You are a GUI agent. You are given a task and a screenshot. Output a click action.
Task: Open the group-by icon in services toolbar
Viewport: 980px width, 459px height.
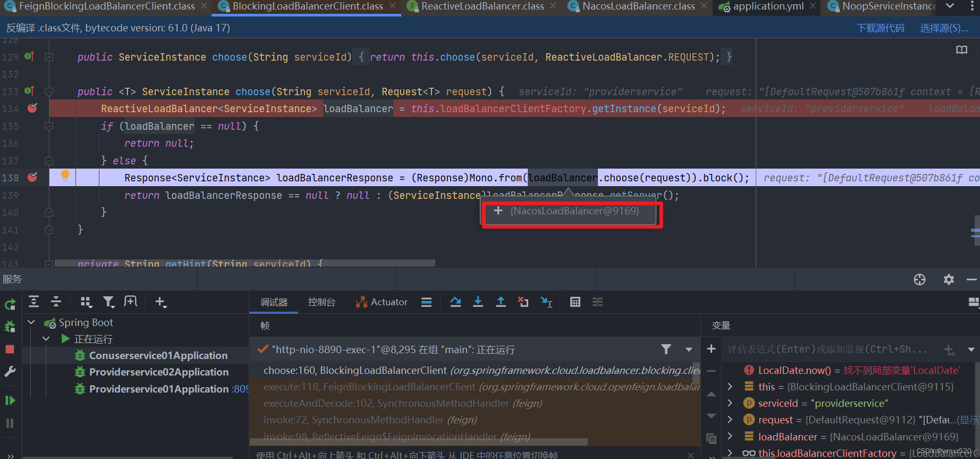pos(86,302)
